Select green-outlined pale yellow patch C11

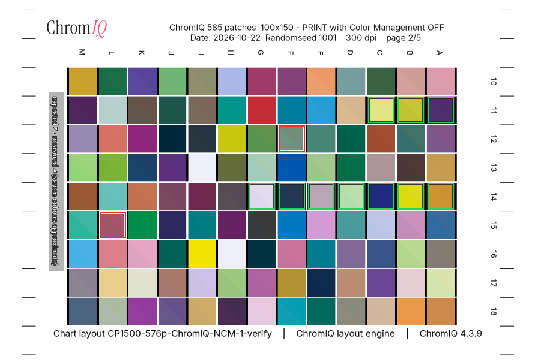click(x=381, y=110)
